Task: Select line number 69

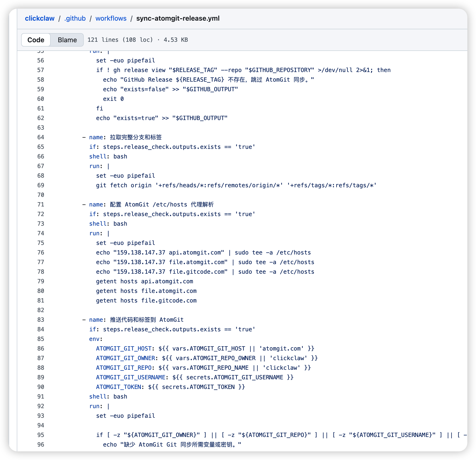Action: (x=41, y=185)
